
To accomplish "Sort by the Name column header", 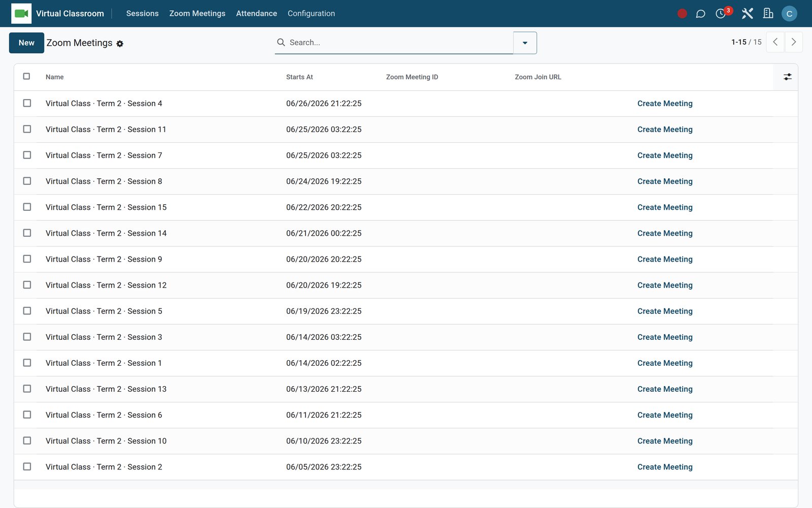I will pos(55,77).
